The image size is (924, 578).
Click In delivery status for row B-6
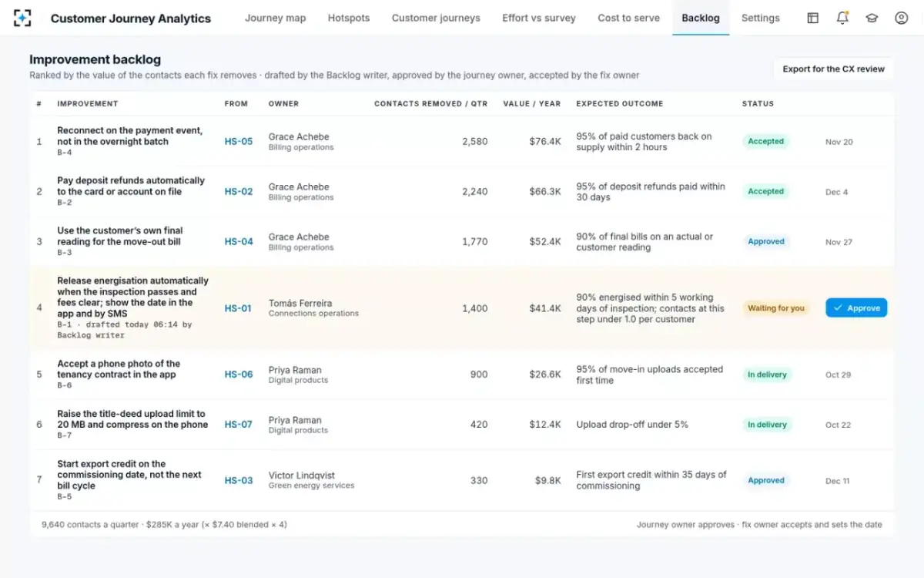767,375
